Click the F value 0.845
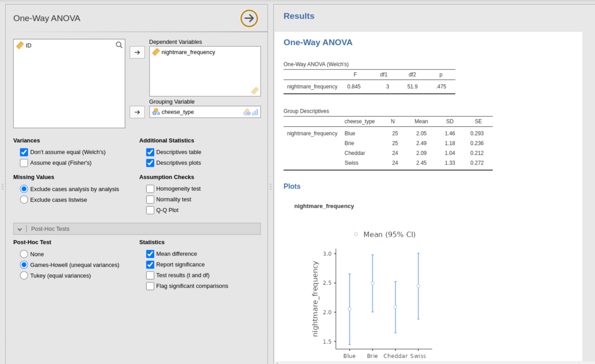Screen dimensions: 595x364 click(354, 87)
